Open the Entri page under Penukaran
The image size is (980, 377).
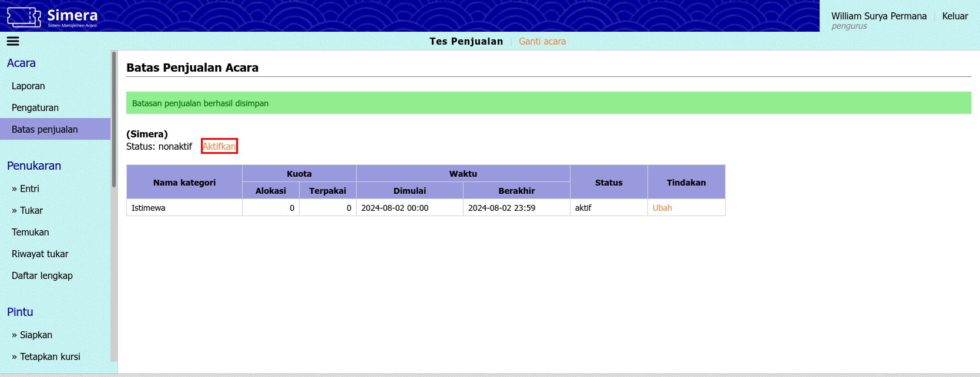point(55,188)
